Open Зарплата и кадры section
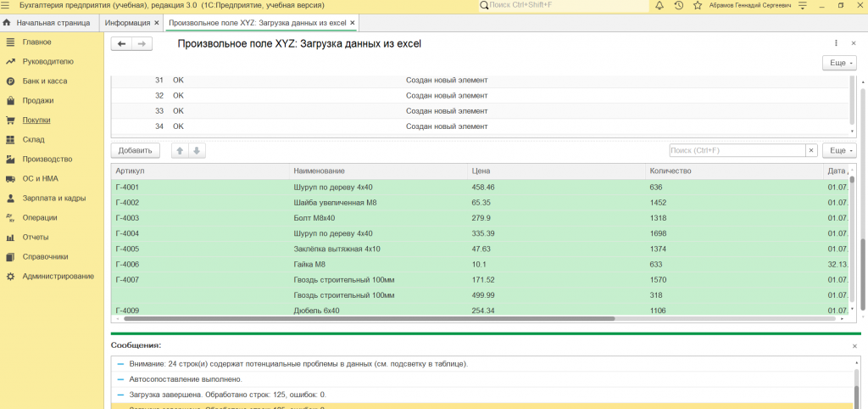Image resolution: width=868 pixels, height=409 pixels. [x=53, y=199]
